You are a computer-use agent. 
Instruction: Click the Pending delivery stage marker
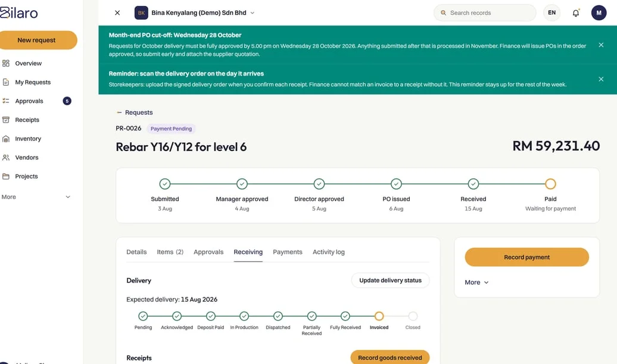143,316
